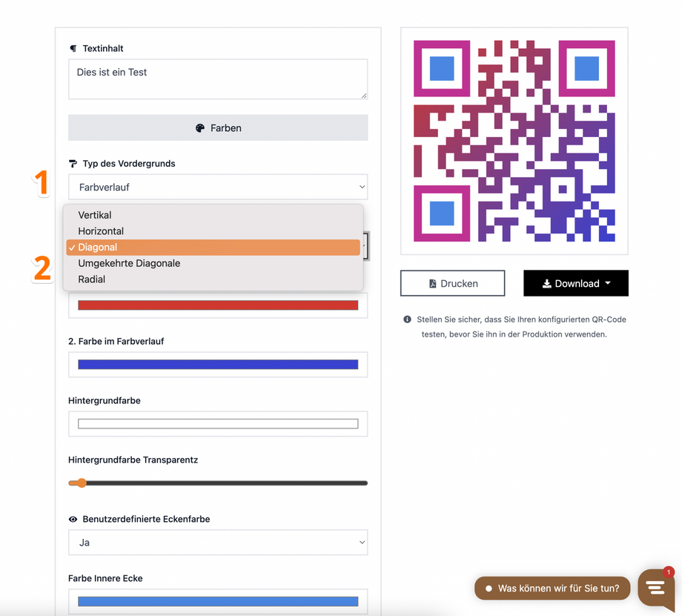This screenshot has height=616, width=682.
Task: Click the 'Was können wir für Sie tun?' chat bubble
Action: pos(552,589)
